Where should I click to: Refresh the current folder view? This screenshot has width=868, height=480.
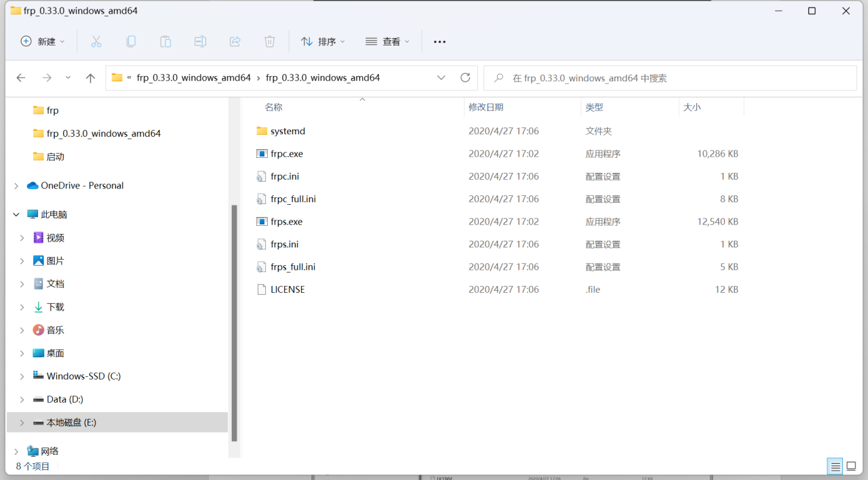465,78
